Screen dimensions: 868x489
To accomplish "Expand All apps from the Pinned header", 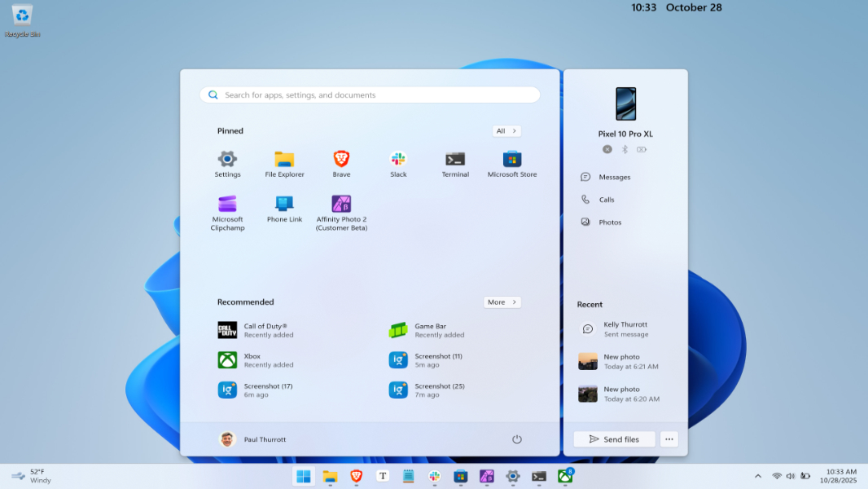I will click(x=506, y=131).
